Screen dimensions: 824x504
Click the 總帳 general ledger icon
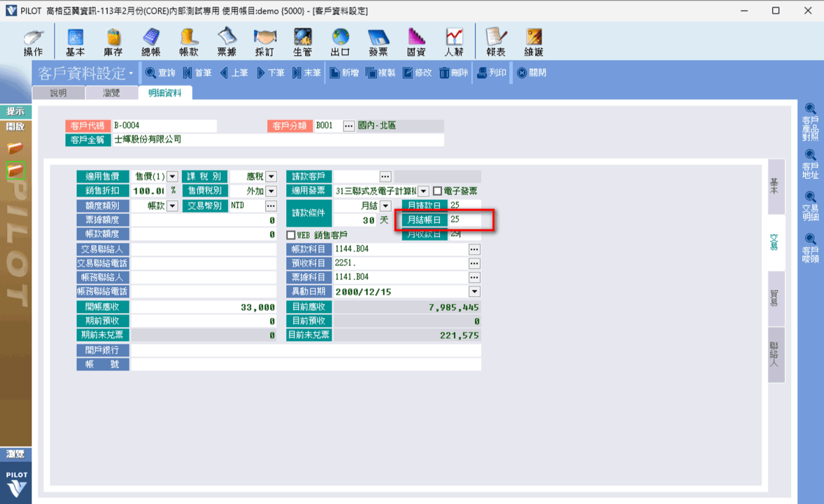click(x=151, y=42)
